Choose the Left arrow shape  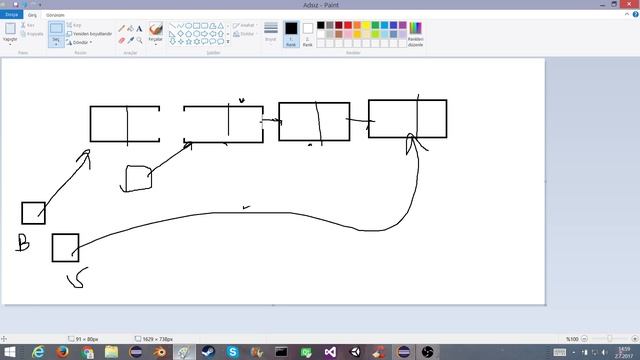tap(213, 34)
